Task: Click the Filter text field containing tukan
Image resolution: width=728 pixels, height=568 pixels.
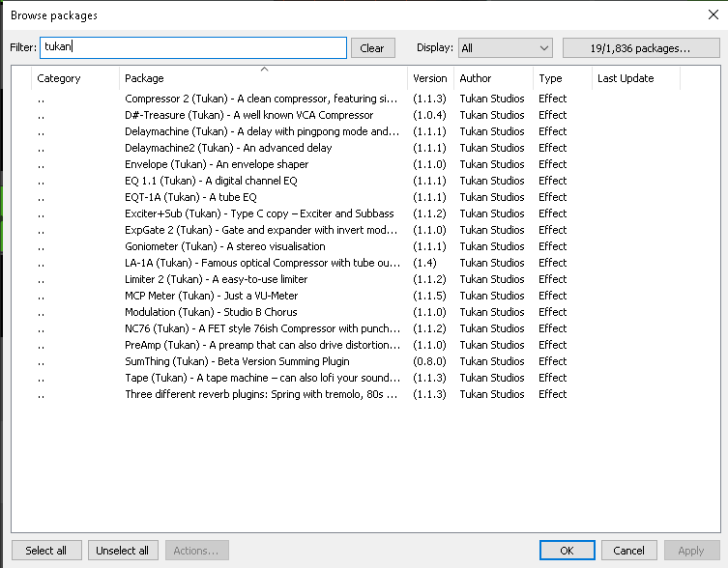Action: (193, 47)
